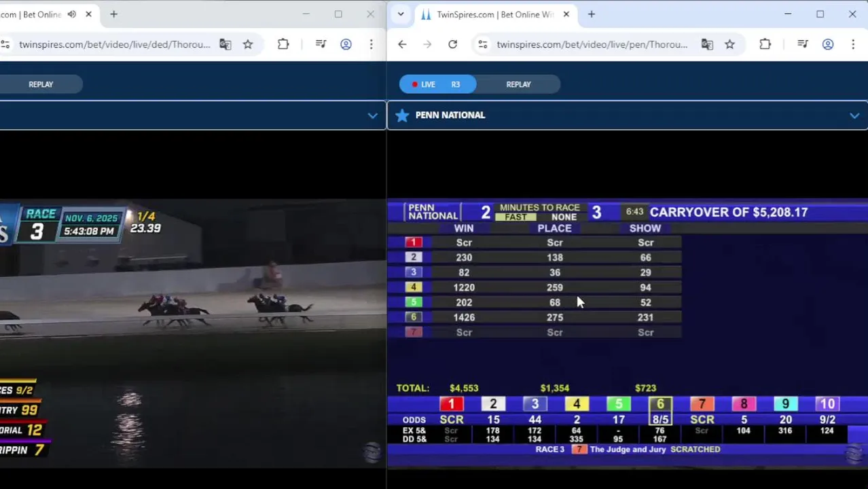Click the 8/5 odds under horse 6
This screenshot has height=489, width=868.
coord(660,420)
